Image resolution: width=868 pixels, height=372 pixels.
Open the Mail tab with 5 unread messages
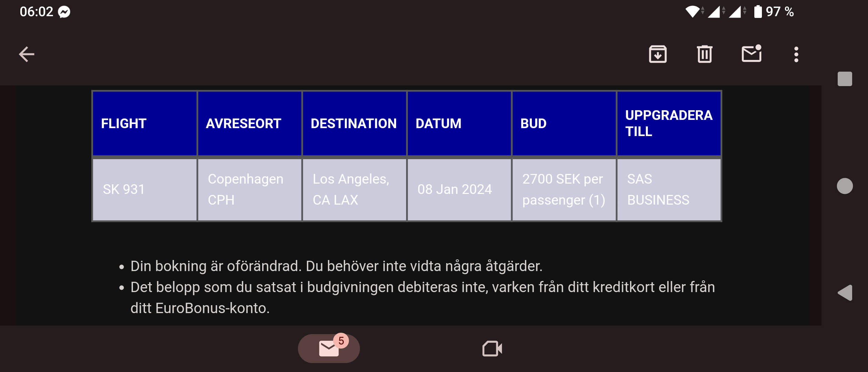click(x=328, y=349)
